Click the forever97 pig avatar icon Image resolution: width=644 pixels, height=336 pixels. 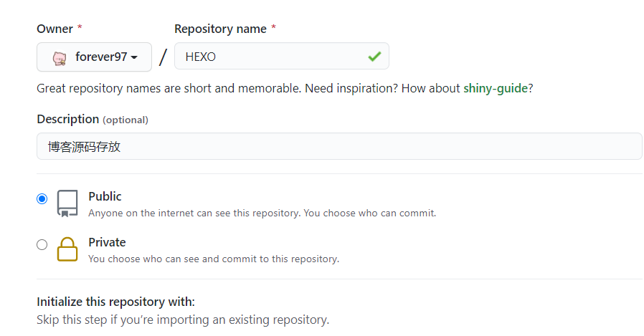pos(60,58)
